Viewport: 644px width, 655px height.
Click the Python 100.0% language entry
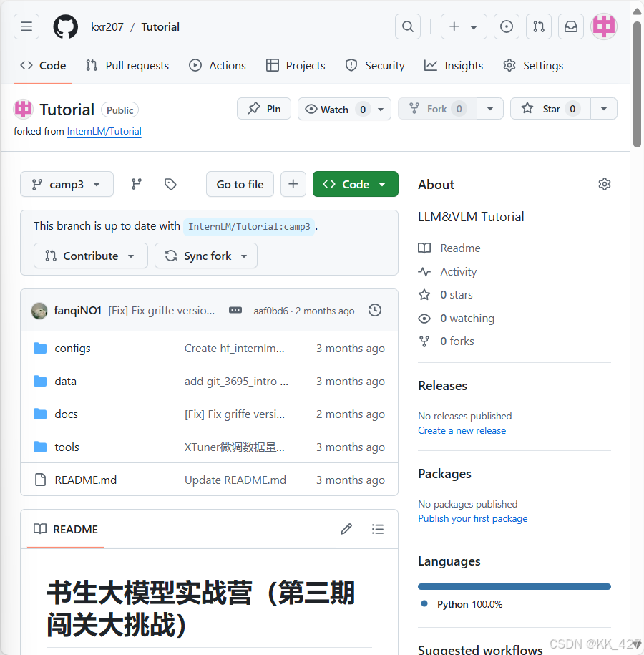pyautogui.click(x=470, y=604)
